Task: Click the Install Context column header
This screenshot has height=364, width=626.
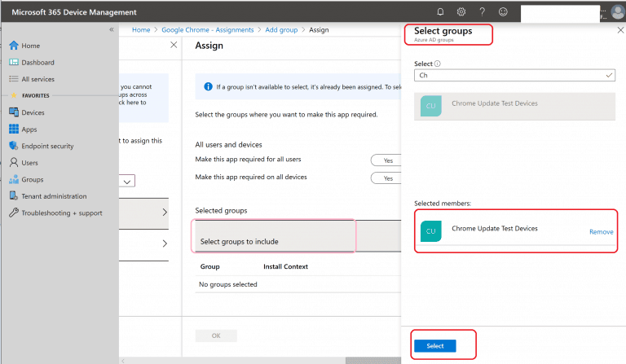Action: point(285,267)
